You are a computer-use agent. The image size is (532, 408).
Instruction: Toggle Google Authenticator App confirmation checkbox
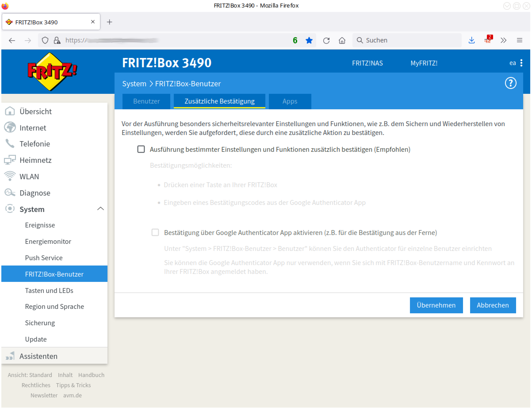(155, 232)
